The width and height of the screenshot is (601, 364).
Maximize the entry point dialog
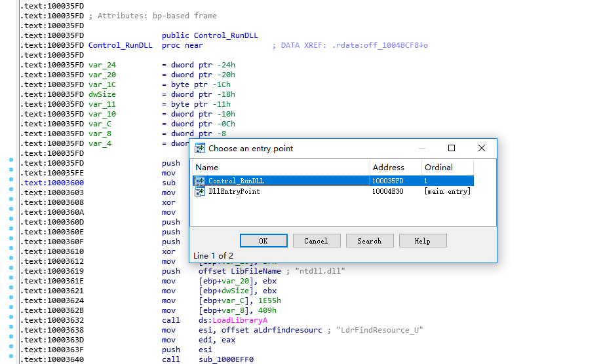point(452,148)
